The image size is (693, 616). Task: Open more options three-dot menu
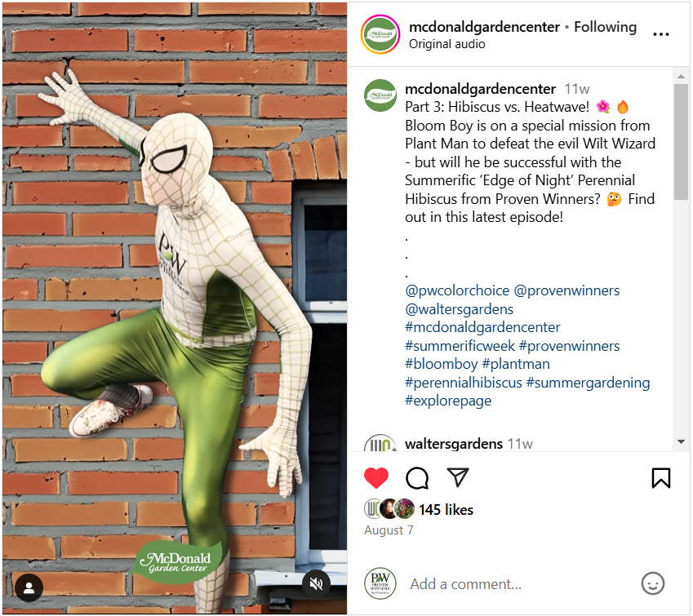coord(660,34)
